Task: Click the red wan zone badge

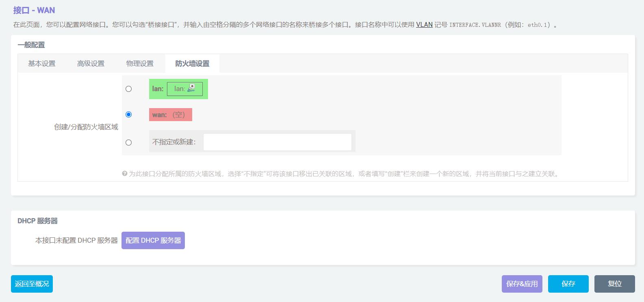Action: [171, 115]
